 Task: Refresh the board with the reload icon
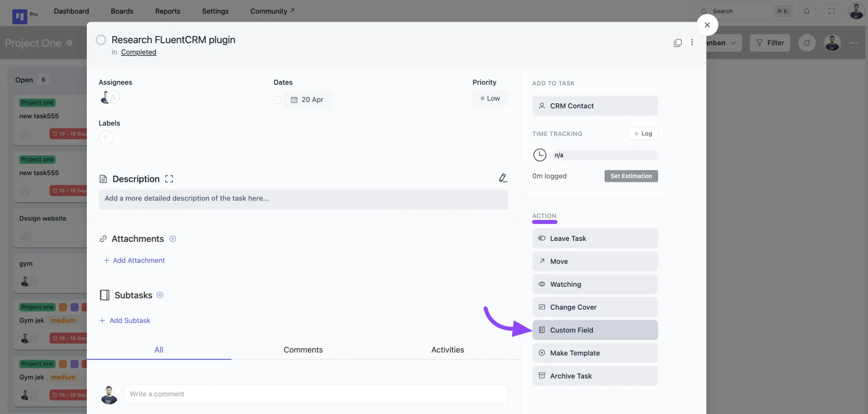[807, 43]
